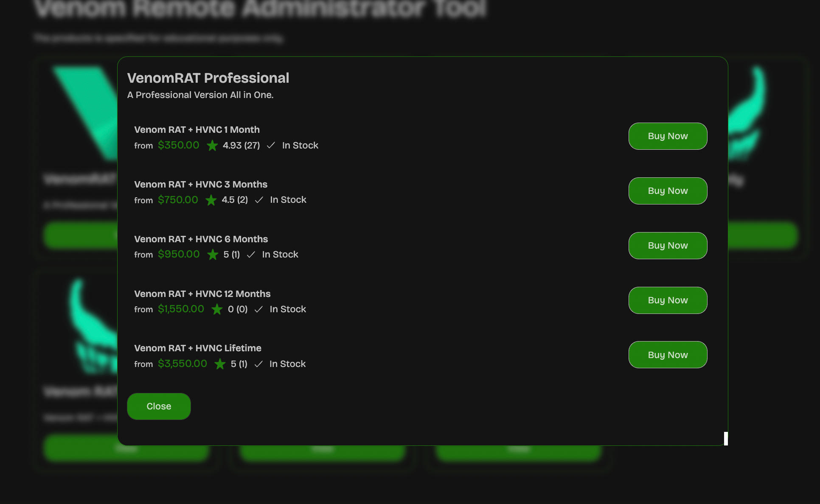Click the star icon in the Lifetime row

220,364
